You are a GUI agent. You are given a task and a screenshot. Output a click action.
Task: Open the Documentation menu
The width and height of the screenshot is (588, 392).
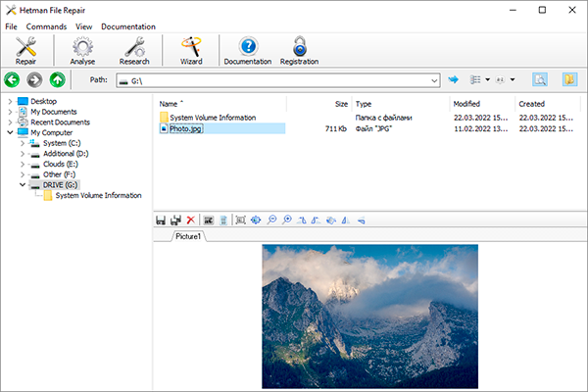pyautogui.click(x=128, y=26)
